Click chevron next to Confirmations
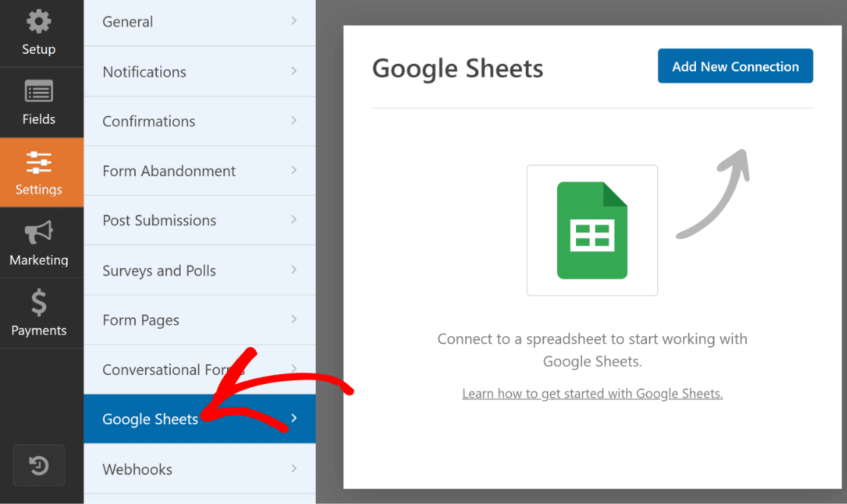847x504 pixels. pos(294,120)
